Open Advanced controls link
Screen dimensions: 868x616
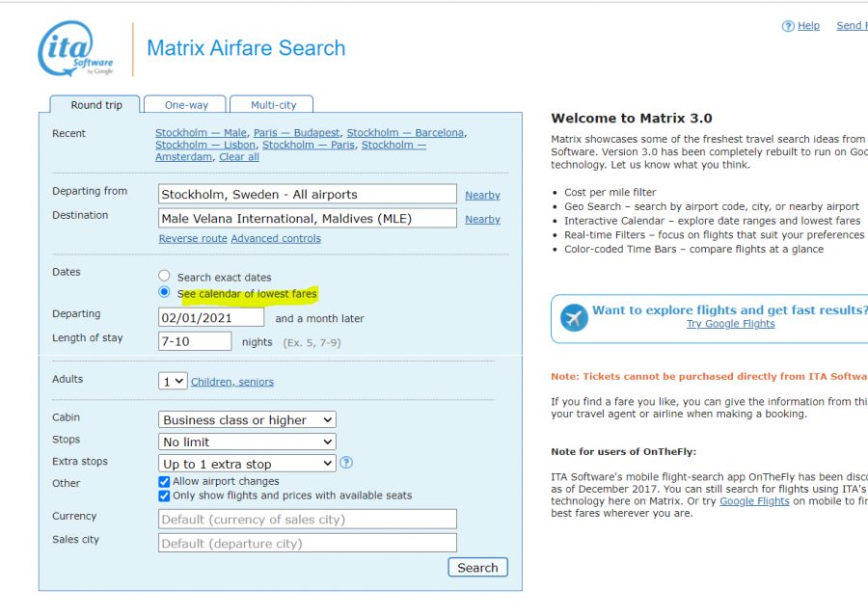coord(276,239)
